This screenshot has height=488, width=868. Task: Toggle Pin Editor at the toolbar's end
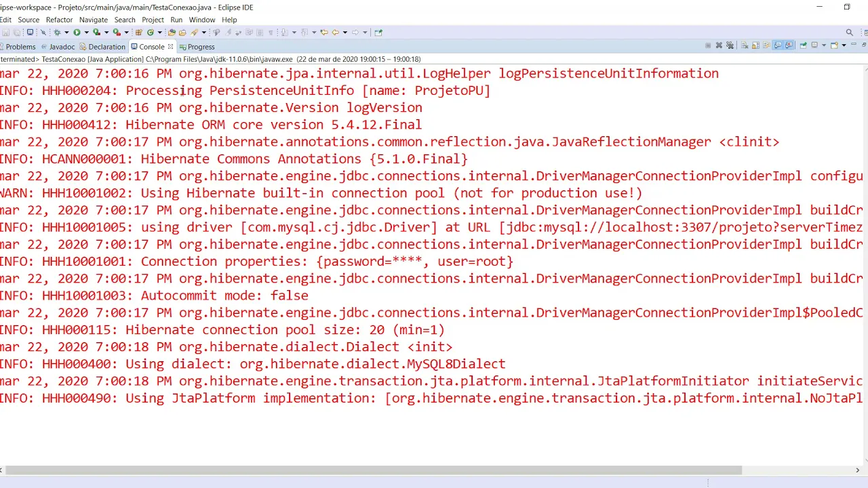click(378, 32)
